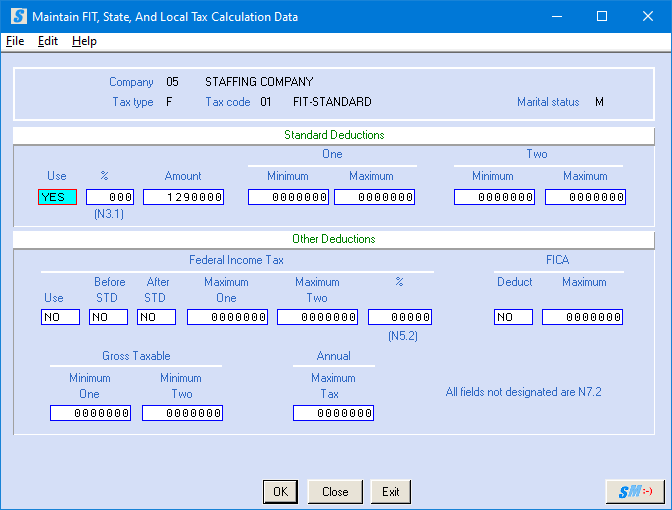Click the application S icon in title bar

click(19, 16)
